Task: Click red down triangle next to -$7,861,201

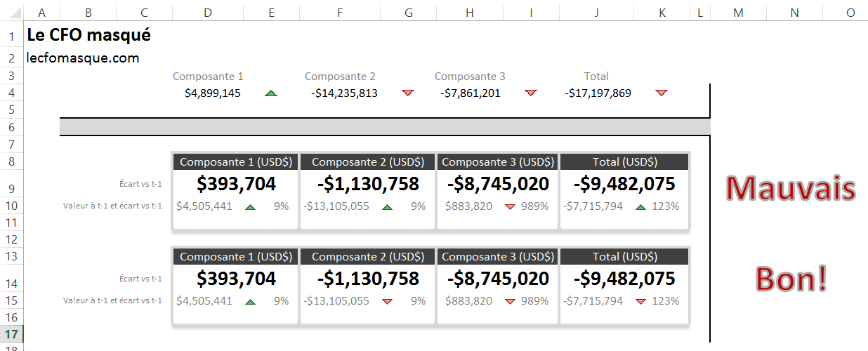Action: coord(531,93)
